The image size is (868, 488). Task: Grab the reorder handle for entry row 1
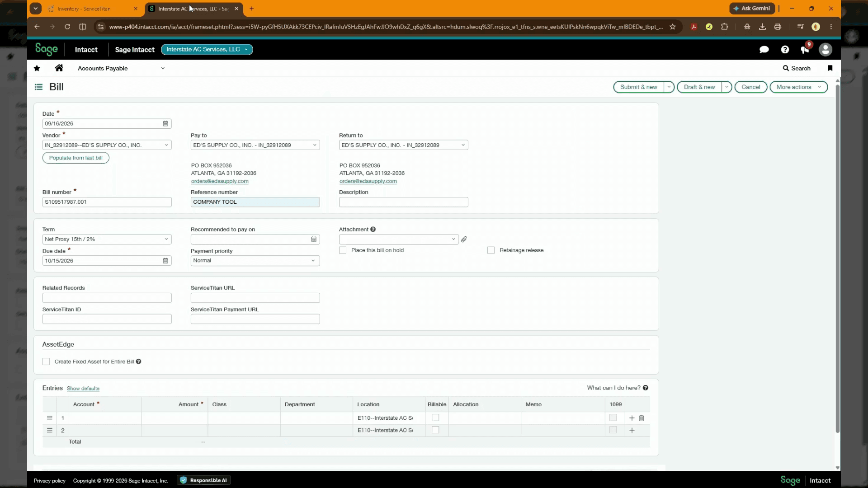click(50, 418)
